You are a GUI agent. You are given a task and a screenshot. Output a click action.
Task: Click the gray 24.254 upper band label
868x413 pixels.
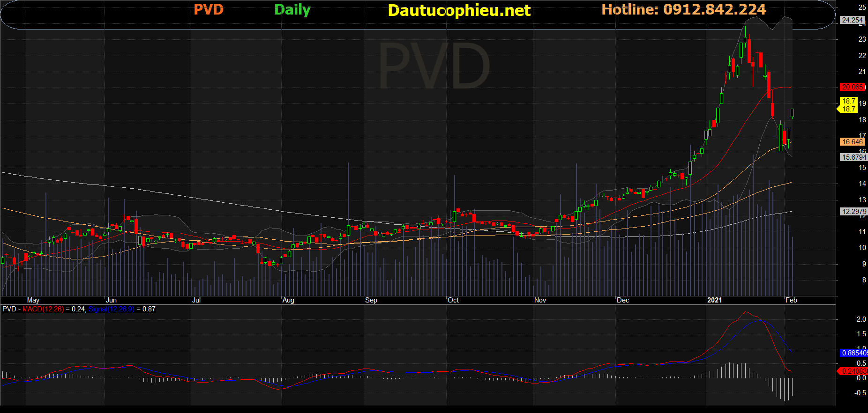point(852,20)
